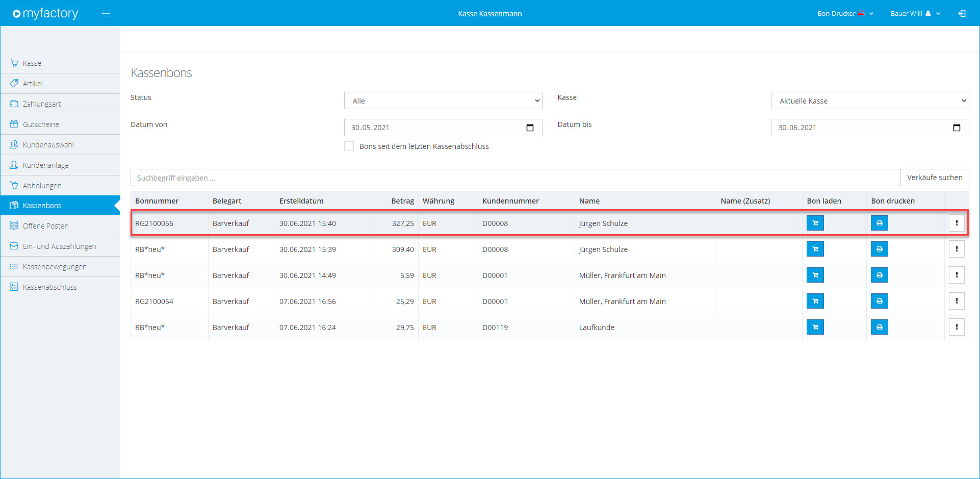
Task: Click the Bonnummer column header
Action: 157,201
